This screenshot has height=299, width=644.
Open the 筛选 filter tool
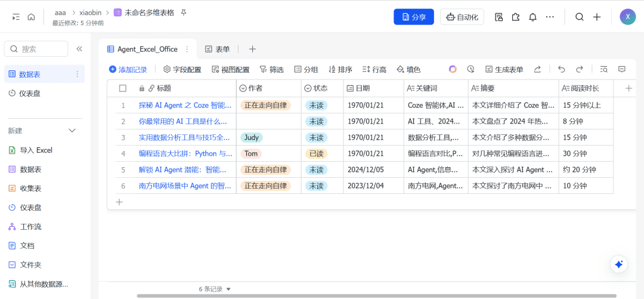pyautogui.click(x=272, y=69)
